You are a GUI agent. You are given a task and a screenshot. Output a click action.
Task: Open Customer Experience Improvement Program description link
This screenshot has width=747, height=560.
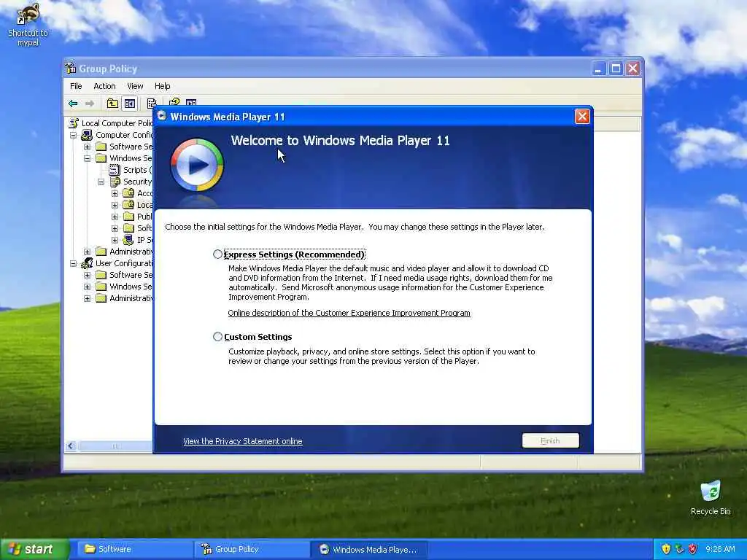[349, 313]
